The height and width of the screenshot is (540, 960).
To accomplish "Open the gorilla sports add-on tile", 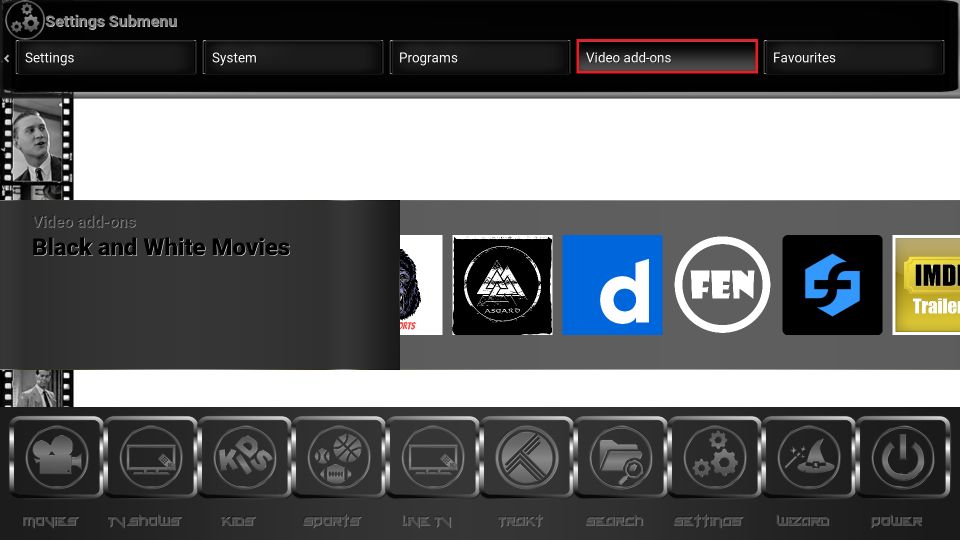I will coord(421,285).
